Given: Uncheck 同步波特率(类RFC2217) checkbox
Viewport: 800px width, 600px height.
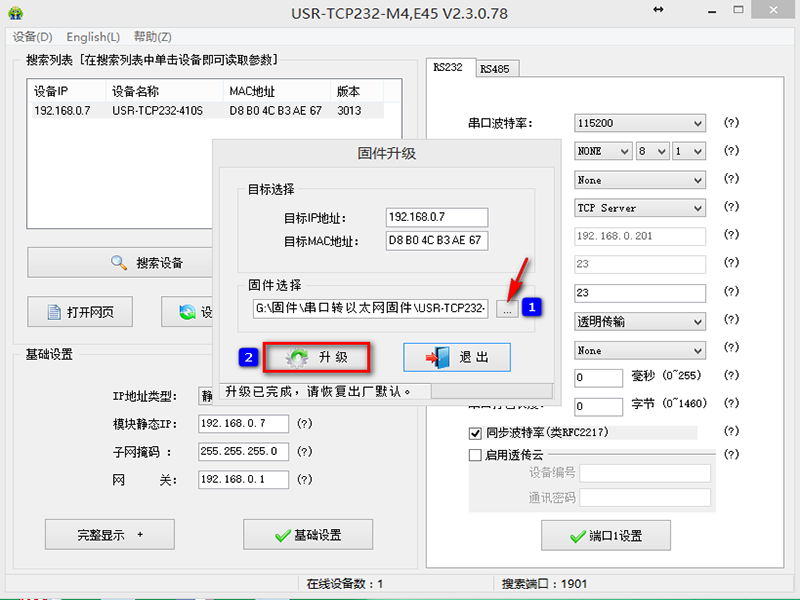Looking at the screenshot, I should 475,433.
